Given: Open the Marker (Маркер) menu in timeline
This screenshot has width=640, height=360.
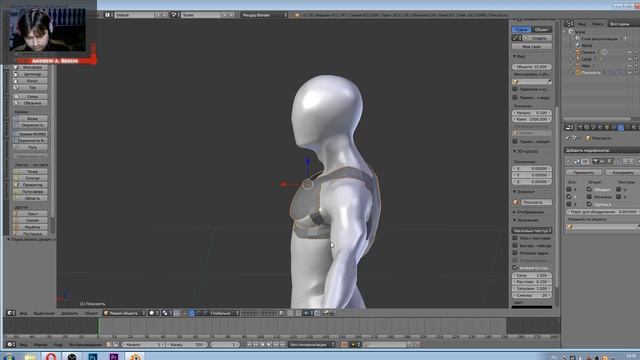Looking at the screenshot, I should 40,345.
